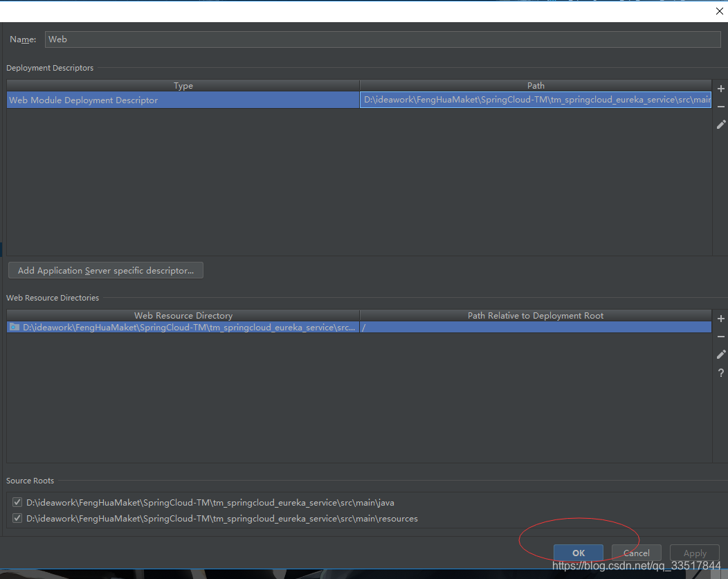Click the Apply button

(694, 553)
